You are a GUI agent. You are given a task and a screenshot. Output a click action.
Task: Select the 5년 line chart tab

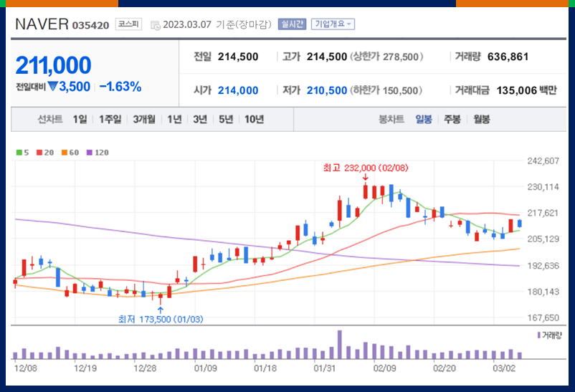(226, 119)
